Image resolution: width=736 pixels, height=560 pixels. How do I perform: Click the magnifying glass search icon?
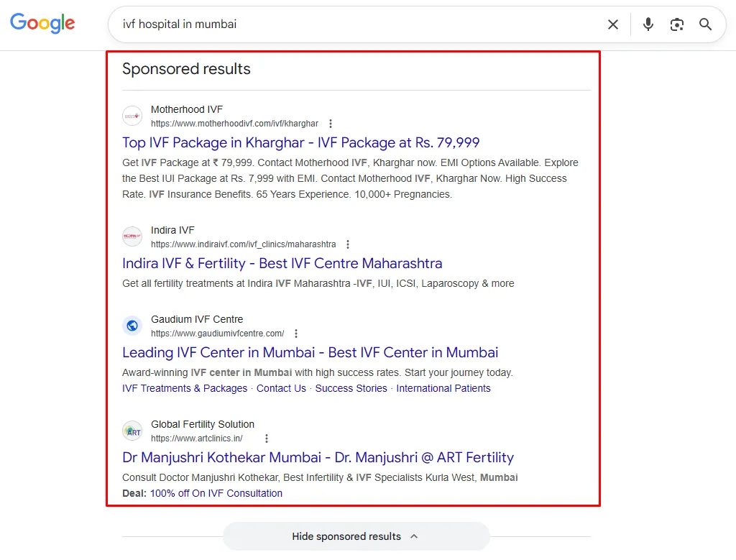(705, 24)
